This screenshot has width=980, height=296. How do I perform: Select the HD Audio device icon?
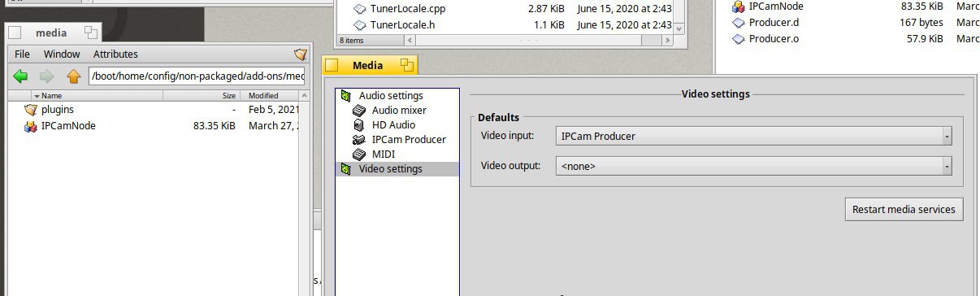pyautogui.click(x=359, y=125)
